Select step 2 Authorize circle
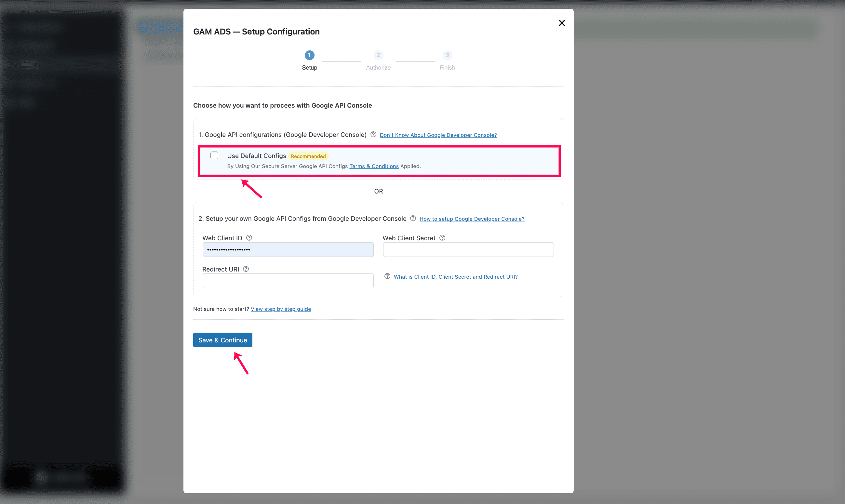The height and width of the screenshot is (504, 845). (378, 55)
